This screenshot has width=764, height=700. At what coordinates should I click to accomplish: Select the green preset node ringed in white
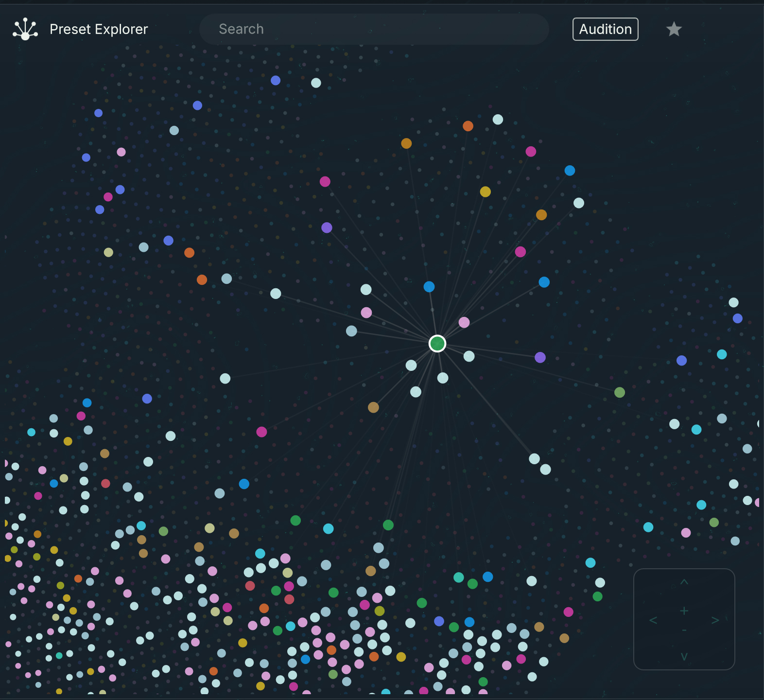[437, 344]
